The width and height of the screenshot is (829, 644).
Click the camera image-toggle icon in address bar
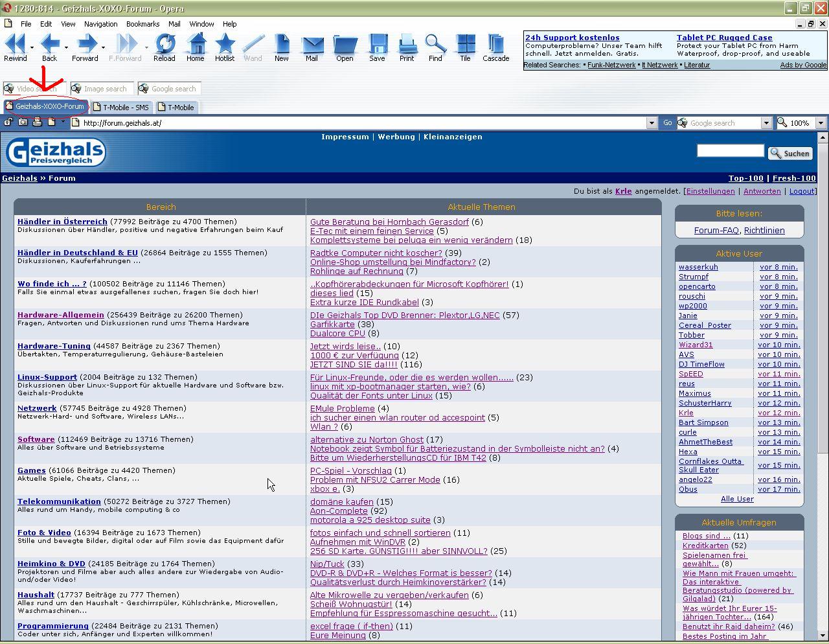(x=23, y=122)
